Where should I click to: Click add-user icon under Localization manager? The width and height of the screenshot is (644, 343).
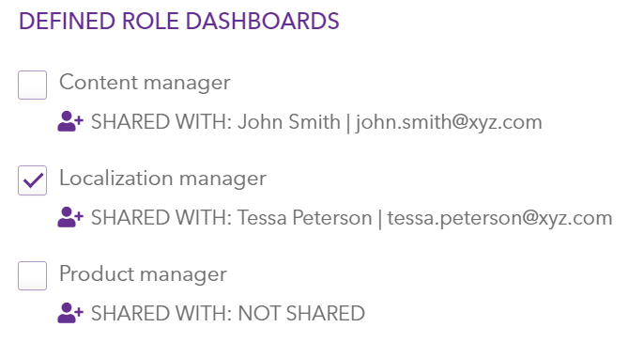pos(70,217)
